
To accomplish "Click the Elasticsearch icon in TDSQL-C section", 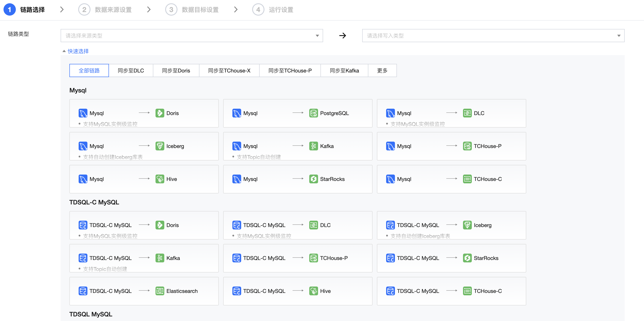I will (160, 291).
